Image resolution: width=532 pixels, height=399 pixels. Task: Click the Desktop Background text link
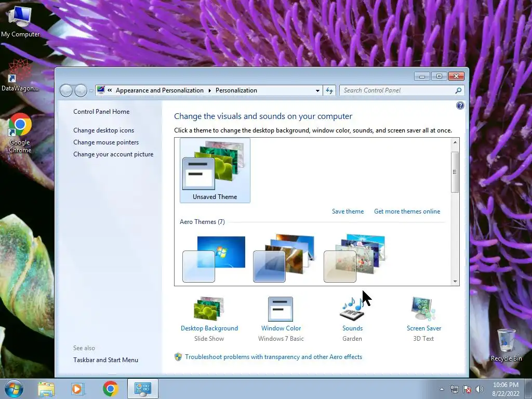click(209, 328)
